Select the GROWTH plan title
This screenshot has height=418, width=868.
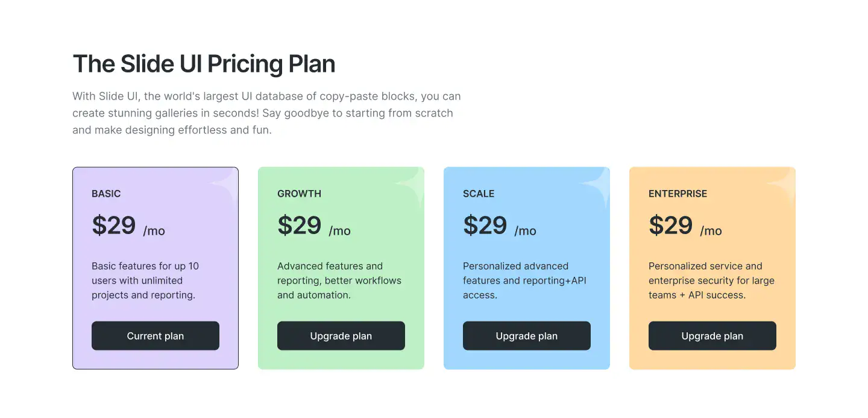pyautogui.click(x=299, y=194)
